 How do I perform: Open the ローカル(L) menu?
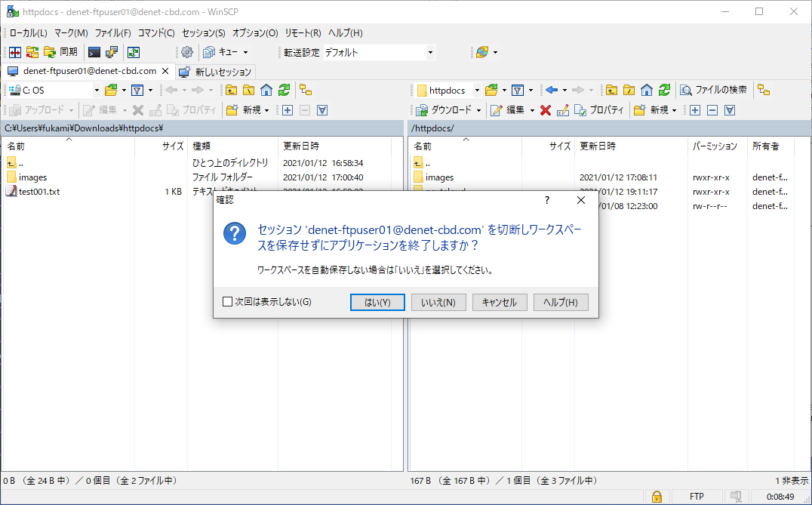point(29,32)
